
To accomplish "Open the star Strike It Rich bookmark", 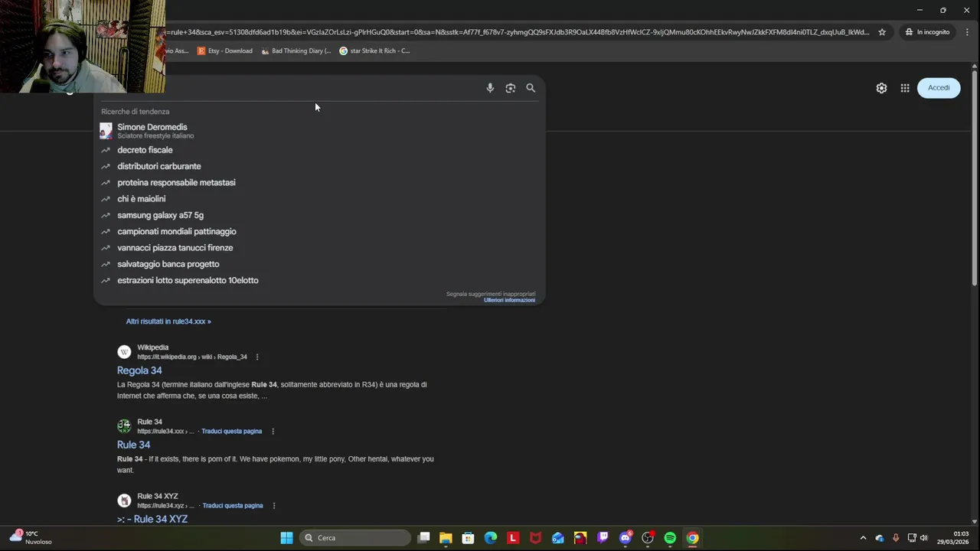I will click(x=374, y=51).
